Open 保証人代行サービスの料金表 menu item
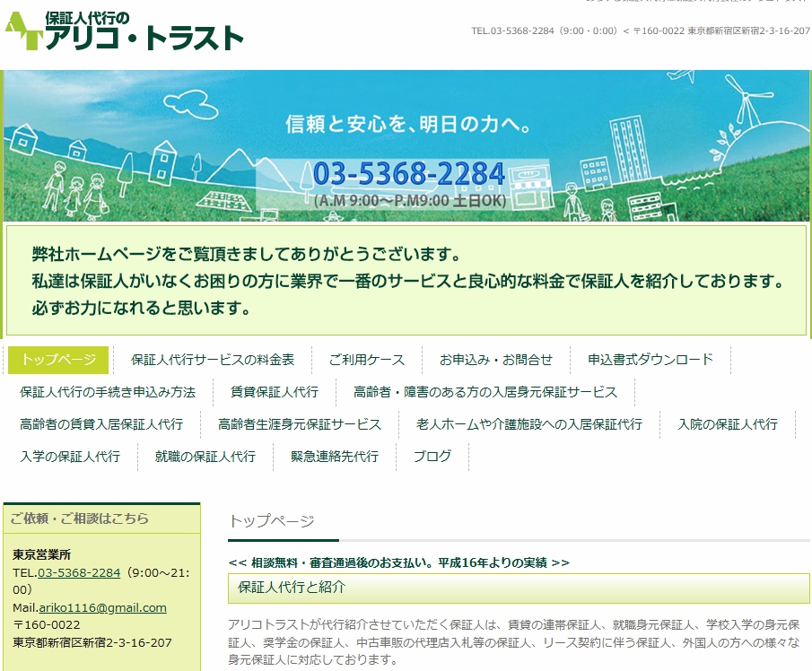812x671 pixels. pyautogui.click(x=213, y=360)
